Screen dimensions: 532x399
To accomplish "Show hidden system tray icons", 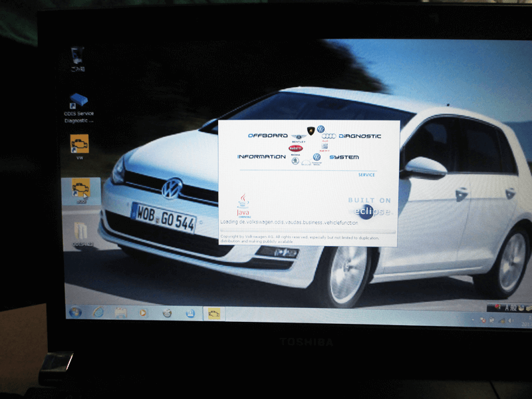I will [473, 320].
